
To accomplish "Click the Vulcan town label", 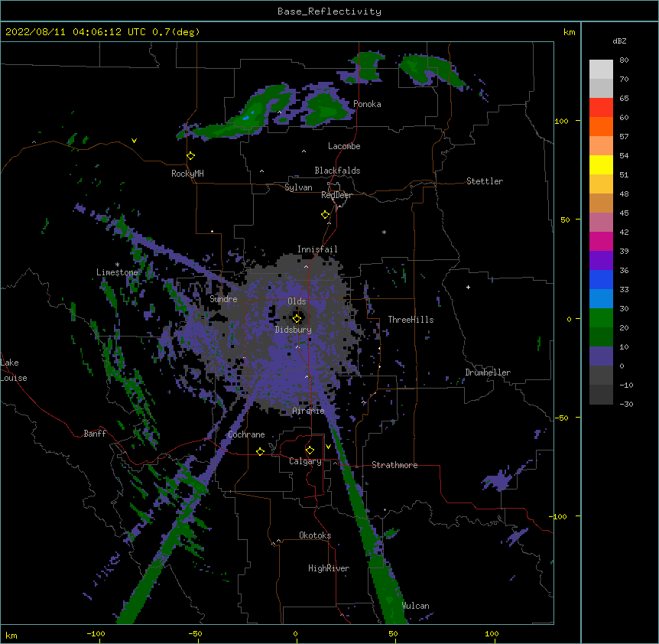I will click(x=415, y=606).
